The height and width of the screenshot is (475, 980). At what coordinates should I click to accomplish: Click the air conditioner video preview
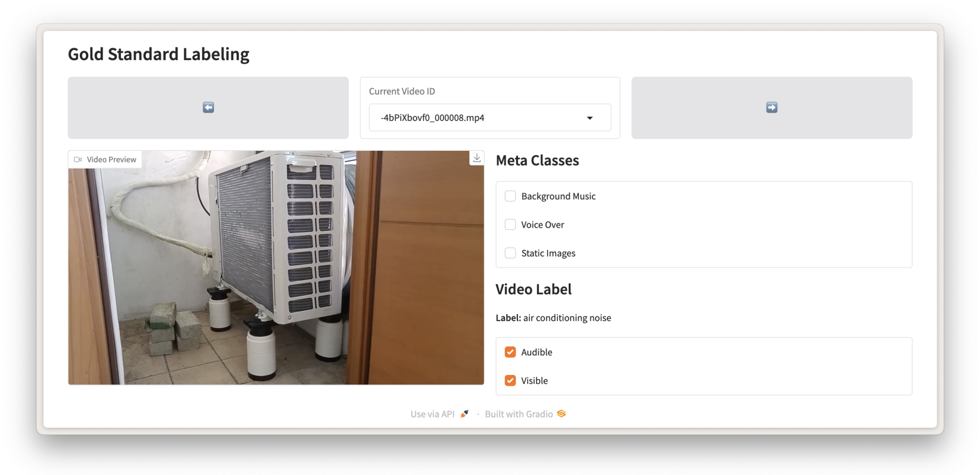click(x=276, y=268)
